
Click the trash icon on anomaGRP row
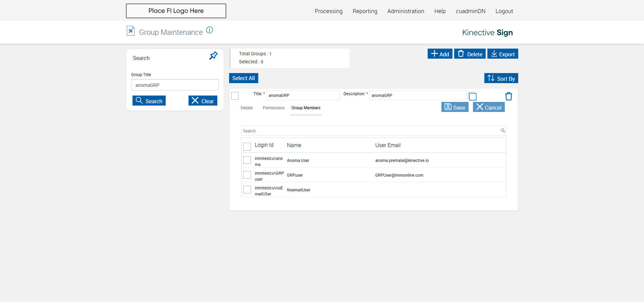tap(508, 96)
